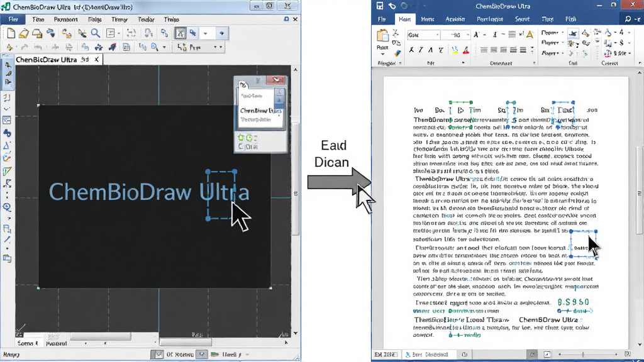The image size is (644, 362).
Task: Open the font size combo box in Word
Action: (x=457, y=35)
